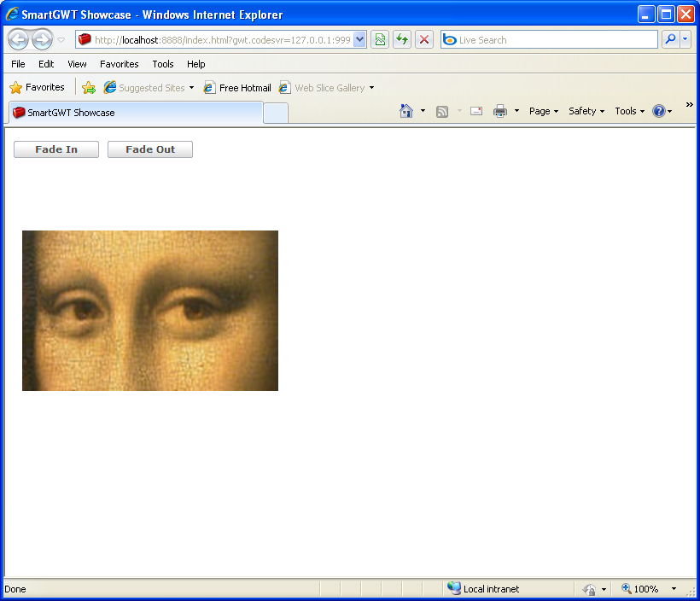This screenshot has height=601, width=700.
Task: Select the SmartGWT Showcase tab
Action: coord(136,113)
